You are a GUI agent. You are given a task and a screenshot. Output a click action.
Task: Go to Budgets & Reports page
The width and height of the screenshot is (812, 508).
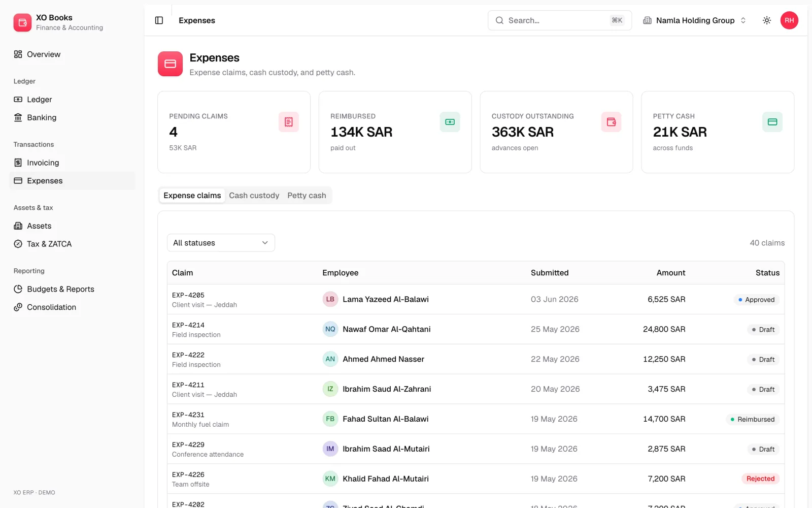(x=72, y=289)
